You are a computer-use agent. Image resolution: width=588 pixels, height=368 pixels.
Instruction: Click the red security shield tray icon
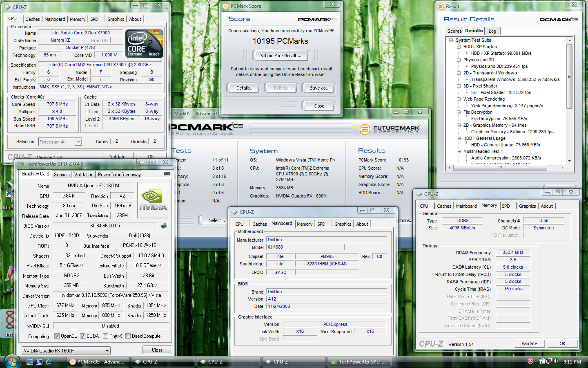(530, 361)
